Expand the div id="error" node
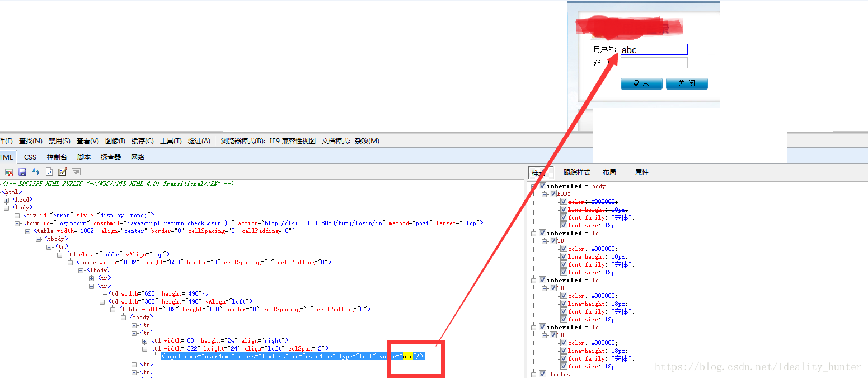 [17, 215]
